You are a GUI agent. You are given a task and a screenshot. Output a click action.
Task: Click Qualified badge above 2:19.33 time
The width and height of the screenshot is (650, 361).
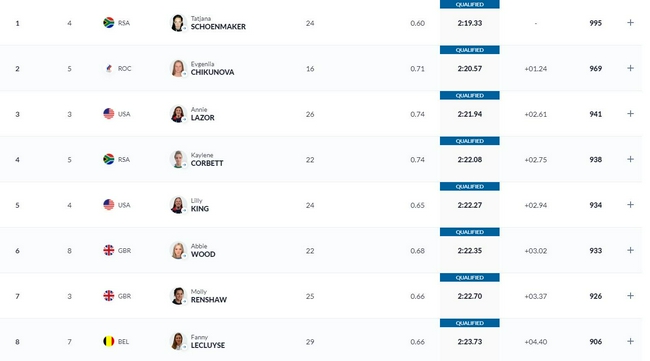pyautogui.click(x=470, y=4)
